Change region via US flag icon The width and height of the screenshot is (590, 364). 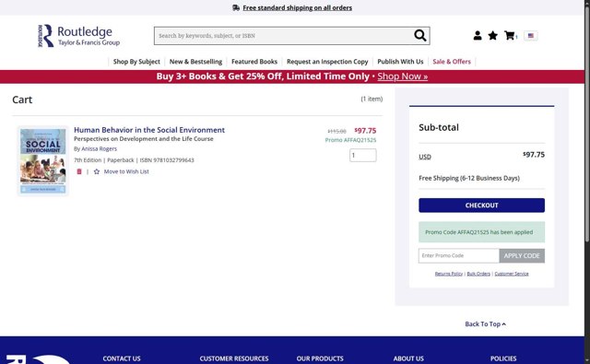point(531,35)
